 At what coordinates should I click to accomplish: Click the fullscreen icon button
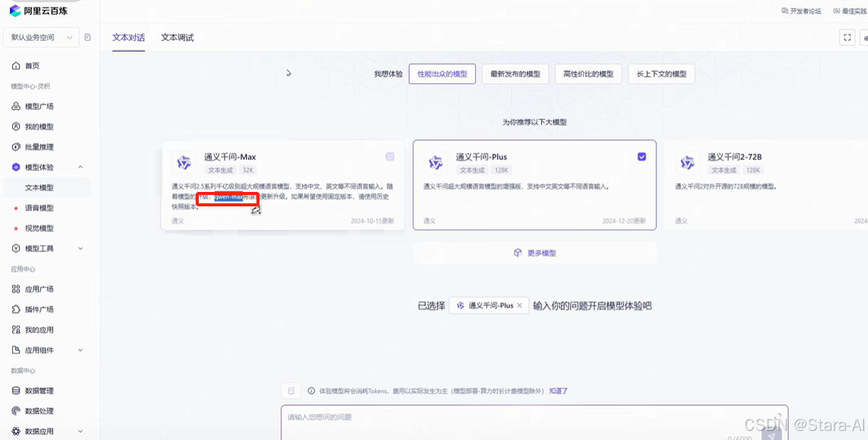tap(847, 38)
